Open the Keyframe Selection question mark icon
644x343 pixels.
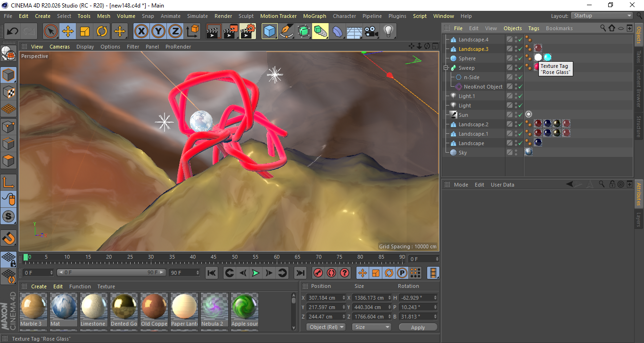345,273
